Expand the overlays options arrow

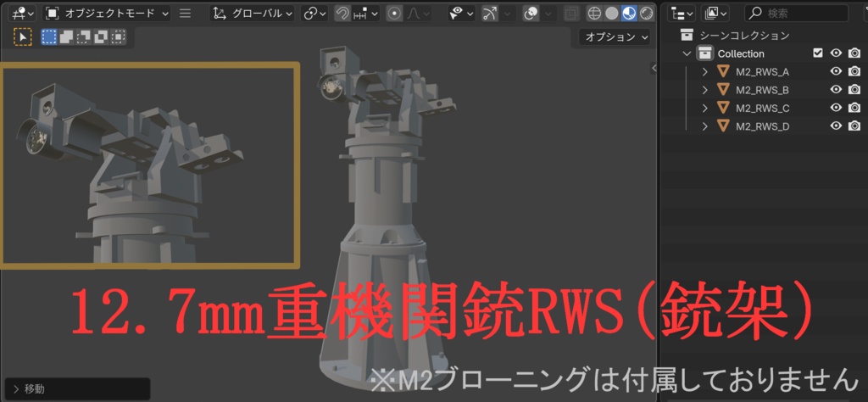click(x=548, y=14)
